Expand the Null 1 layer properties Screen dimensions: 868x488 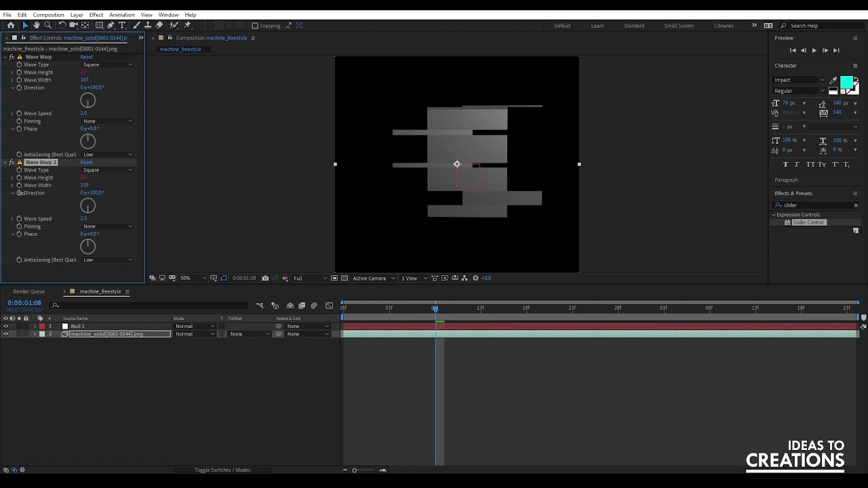(35, 327)
